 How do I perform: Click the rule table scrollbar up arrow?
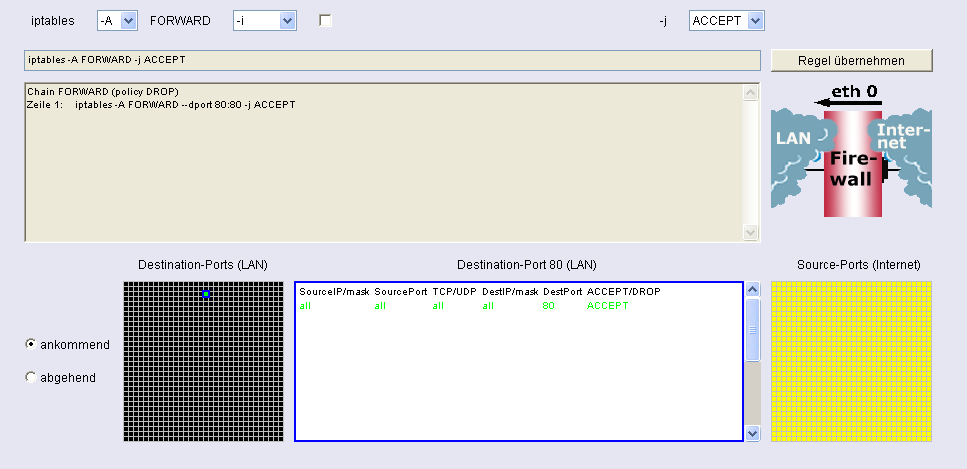(752, 289)
